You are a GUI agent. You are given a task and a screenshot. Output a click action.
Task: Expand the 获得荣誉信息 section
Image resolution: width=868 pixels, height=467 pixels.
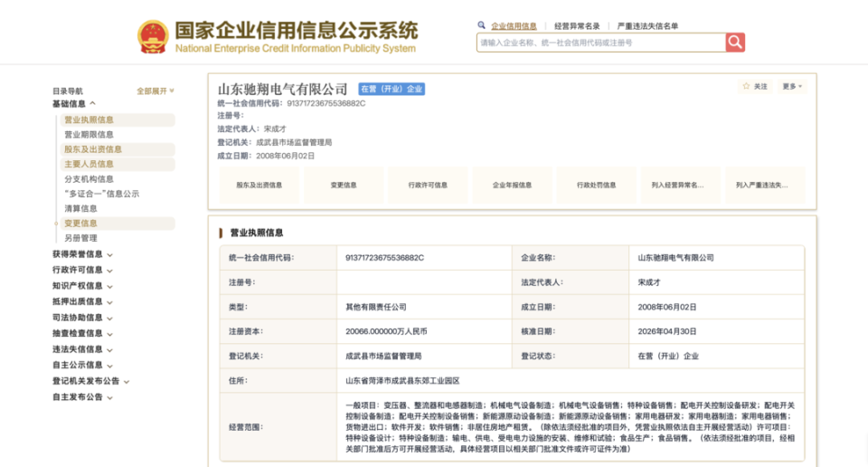(x=82, y=254)
